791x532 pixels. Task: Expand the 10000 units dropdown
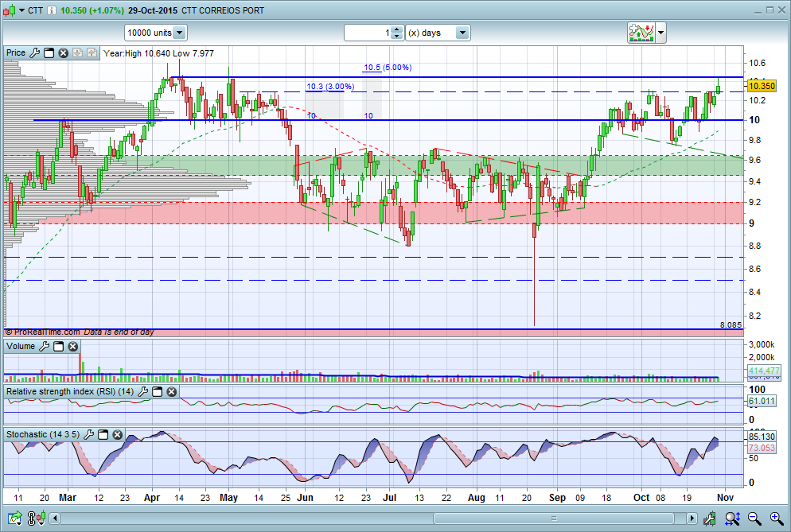[179, 33]
